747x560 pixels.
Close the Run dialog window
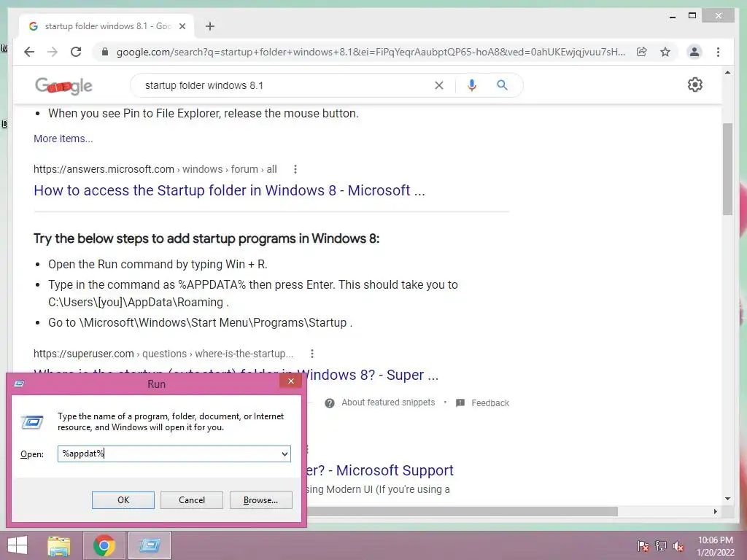click(x=290, y=381)
